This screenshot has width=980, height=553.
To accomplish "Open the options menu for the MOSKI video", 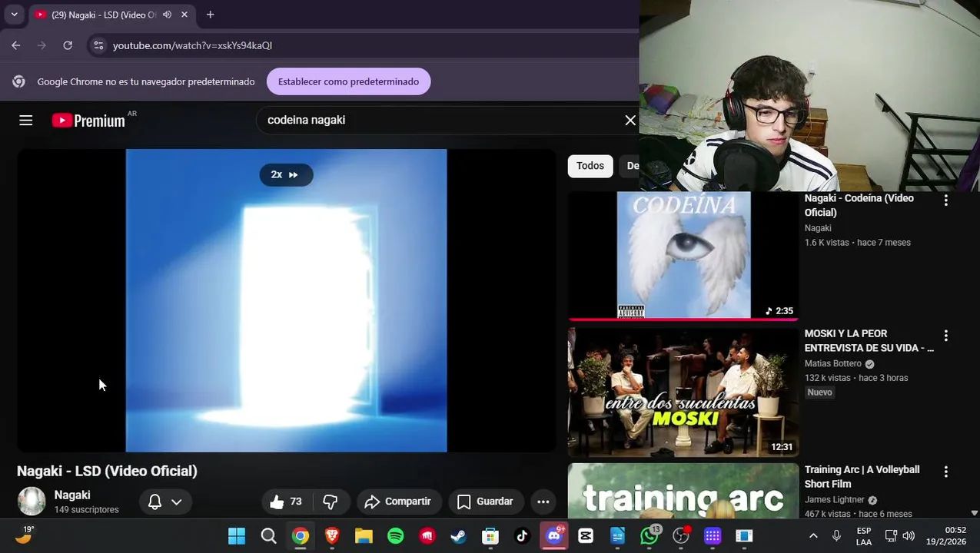I will (x=946, y=336).
